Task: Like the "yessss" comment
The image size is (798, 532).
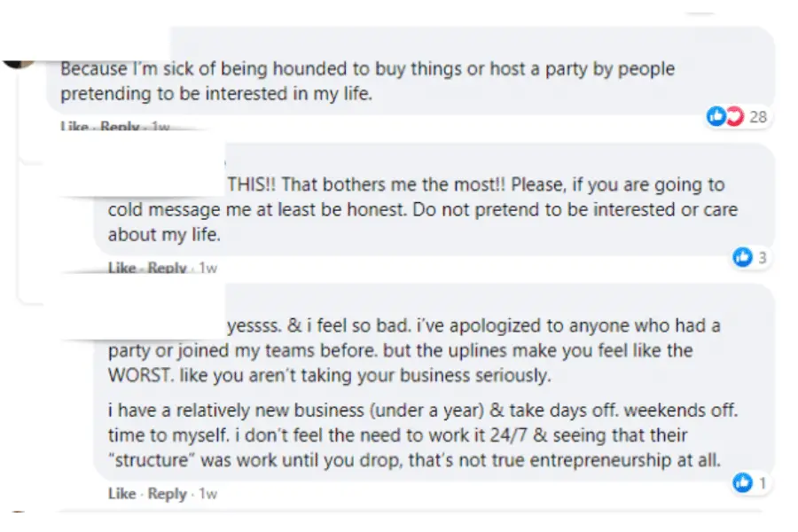Action: 121,493
